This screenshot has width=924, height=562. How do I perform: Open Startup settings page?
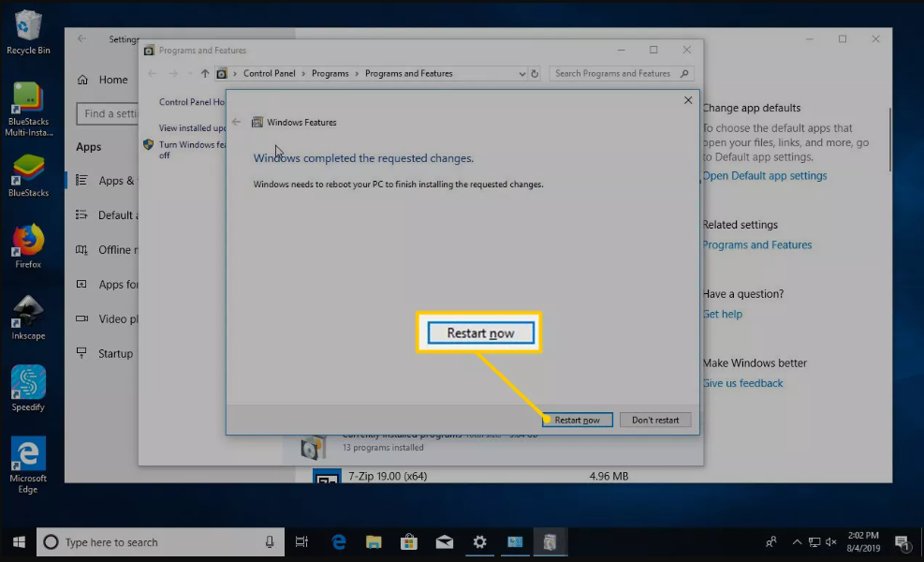(102, 354)
